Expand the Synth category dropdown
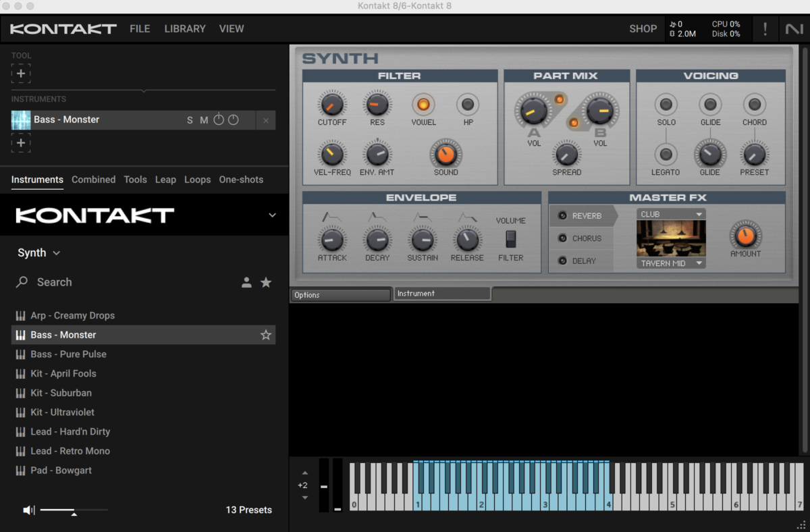810x532 pixels. tap(39, 252)
